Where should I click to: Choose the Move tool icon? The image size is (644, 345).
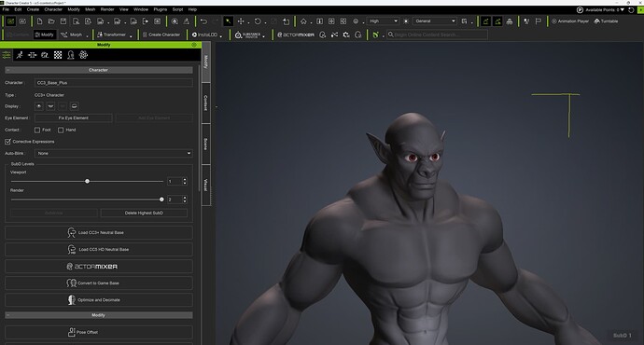tap(241, 21)
